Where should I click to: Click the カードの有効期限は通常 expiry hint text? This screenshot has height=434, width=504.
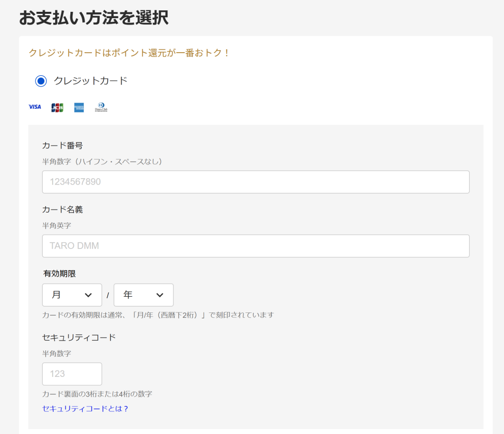pos(157,315)
